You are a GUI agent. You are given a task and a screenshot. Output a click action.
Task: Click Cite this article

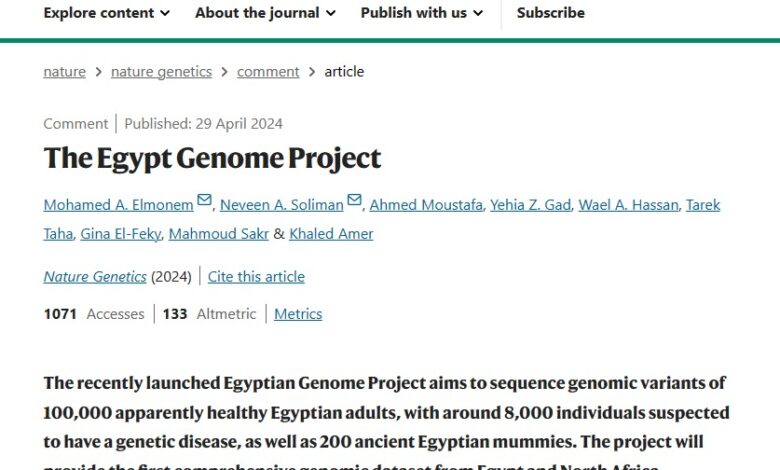256,277
